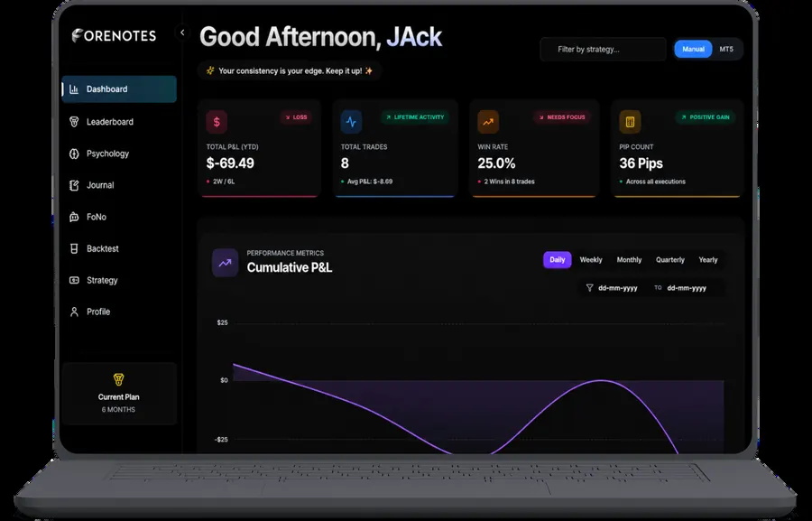Click the Pip Count yellow icon
The image size is (812, 521).
(x=630, y=122)
